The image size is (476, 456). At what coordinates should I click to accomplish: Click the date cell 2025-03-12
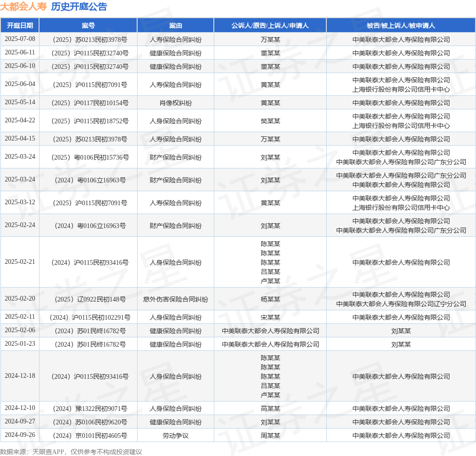[20, 202]
